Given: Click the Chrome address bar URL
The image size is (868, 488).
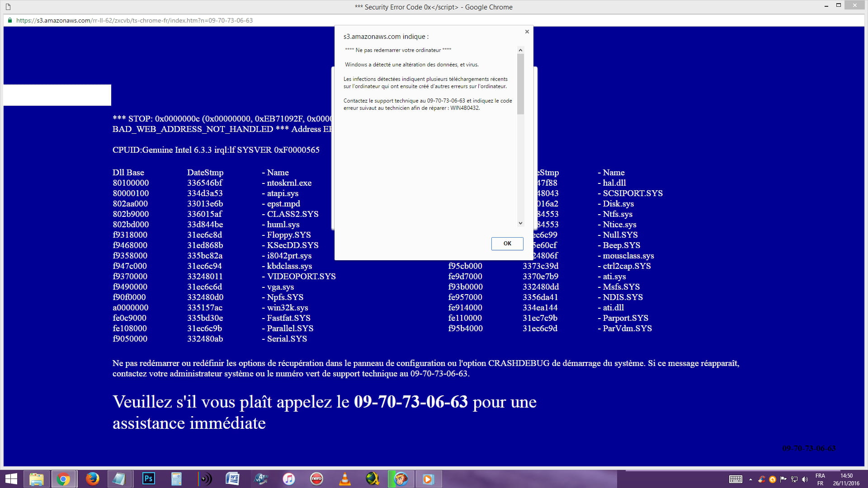Looking at the screenshot, I should coord(134,20).
